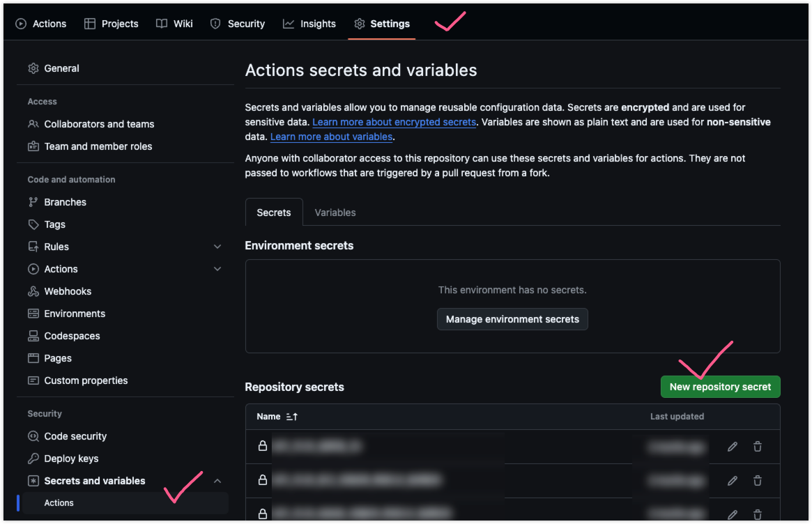812x524 pixels.
Task: Select Actions under Secrets and variables
Action: [125, 503]
